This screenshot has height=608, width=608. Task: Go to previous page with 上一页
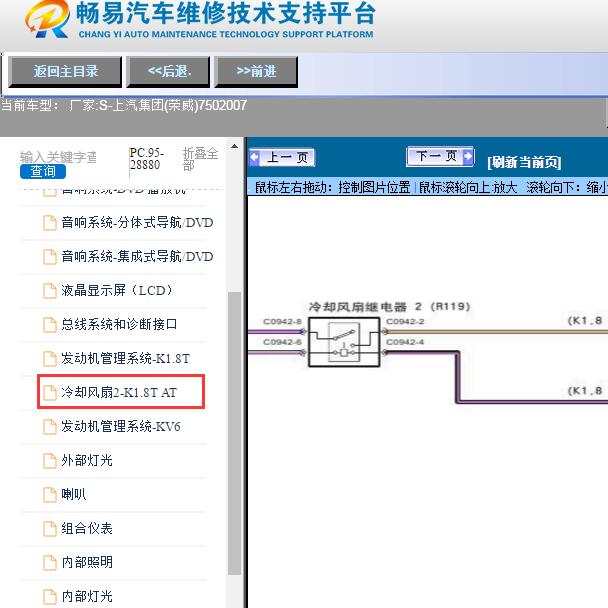pyautogui.click(x=282, y=158)
